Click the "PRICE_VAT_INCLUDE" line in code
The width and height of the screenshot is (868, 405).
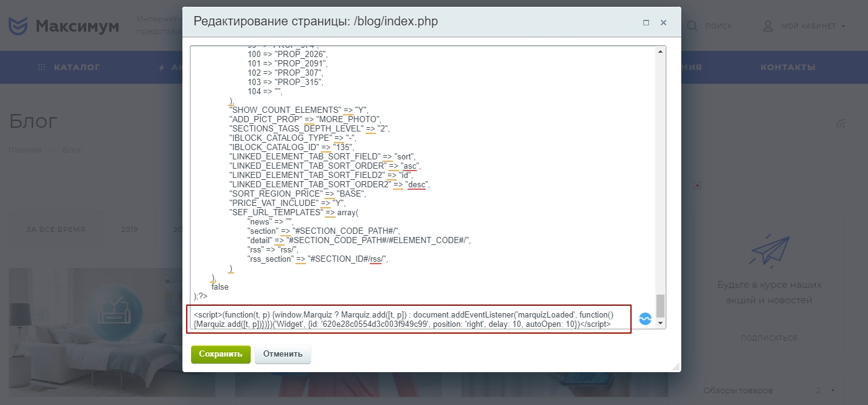(x=287, y=203)
